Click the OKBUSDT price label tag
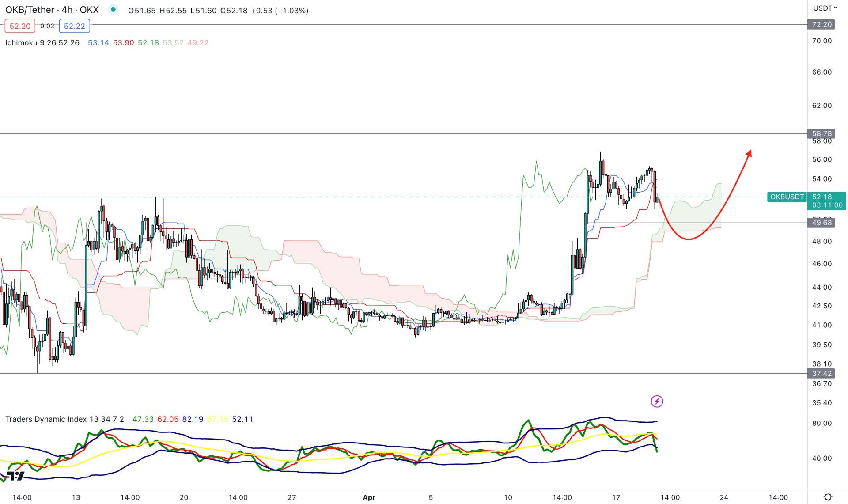This screenshot has width=848, height=504. point(787,197)
